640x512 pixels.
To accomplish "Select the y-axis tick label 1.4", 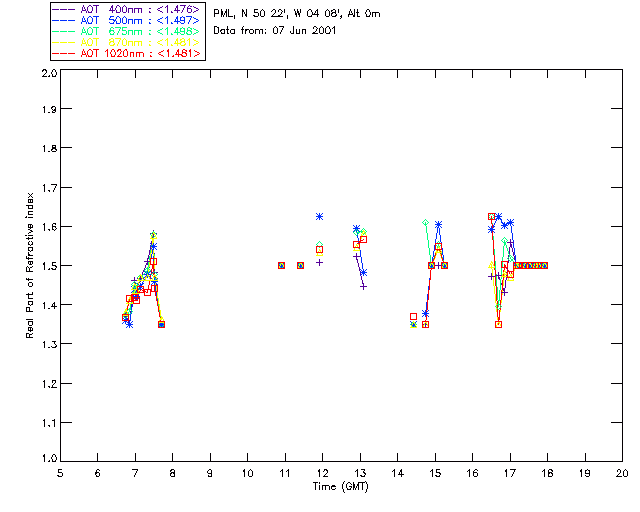I will (x=49, y=305).
